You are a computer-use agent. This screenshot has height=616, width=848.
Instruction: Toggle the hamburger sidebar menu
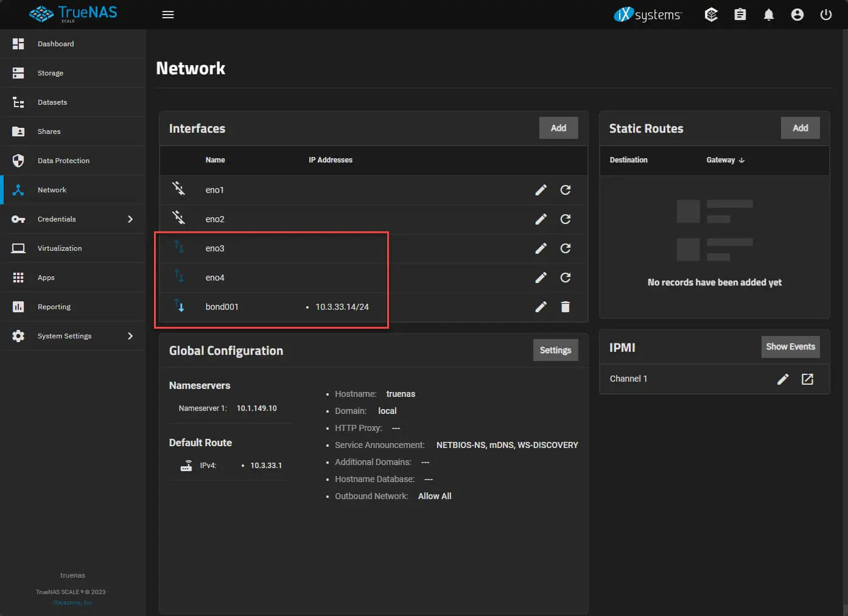[168, 15]
